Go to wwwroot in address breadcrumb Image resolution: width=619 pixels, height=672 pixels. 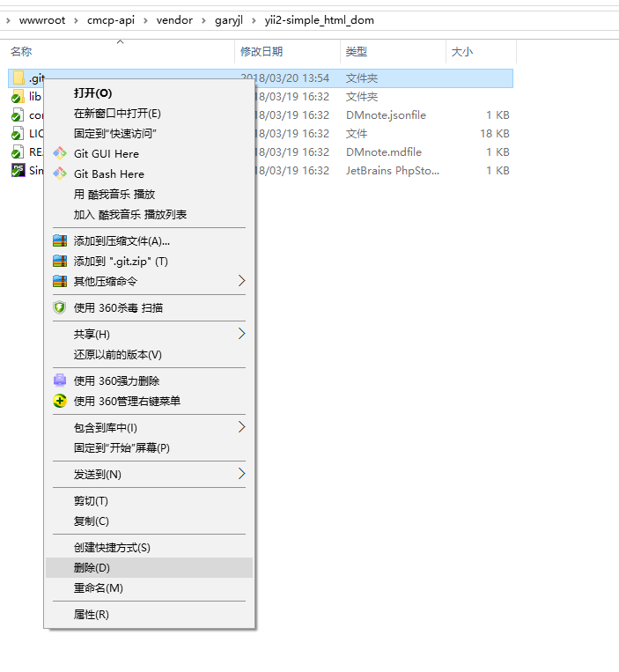coord(42,20)
